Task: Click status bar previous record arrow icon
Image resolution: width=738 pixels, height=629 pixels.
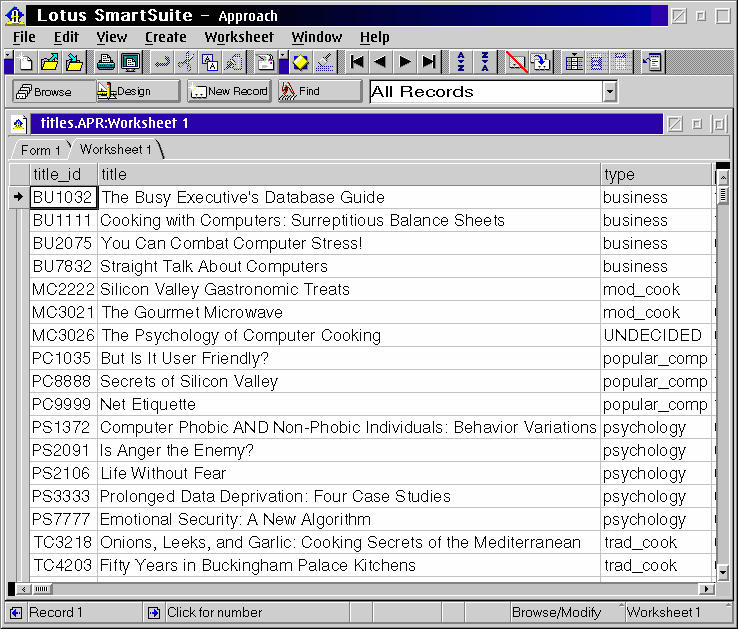Action: pos(16,613)
